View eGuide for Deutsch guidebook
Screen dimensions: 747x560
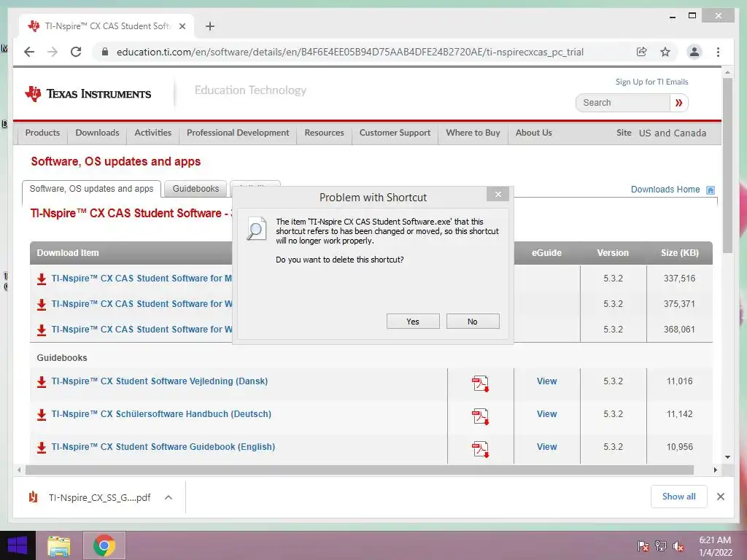546,414
